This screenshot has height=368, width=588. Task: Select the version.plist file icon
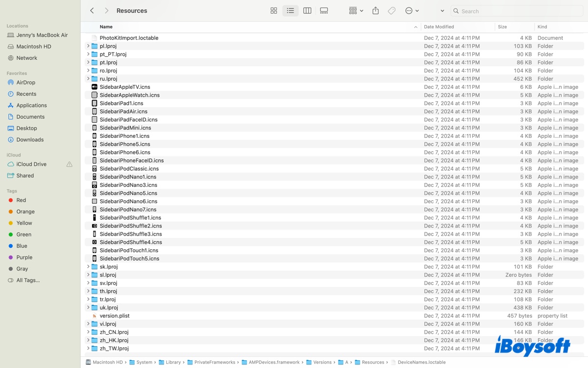point(95,316)
